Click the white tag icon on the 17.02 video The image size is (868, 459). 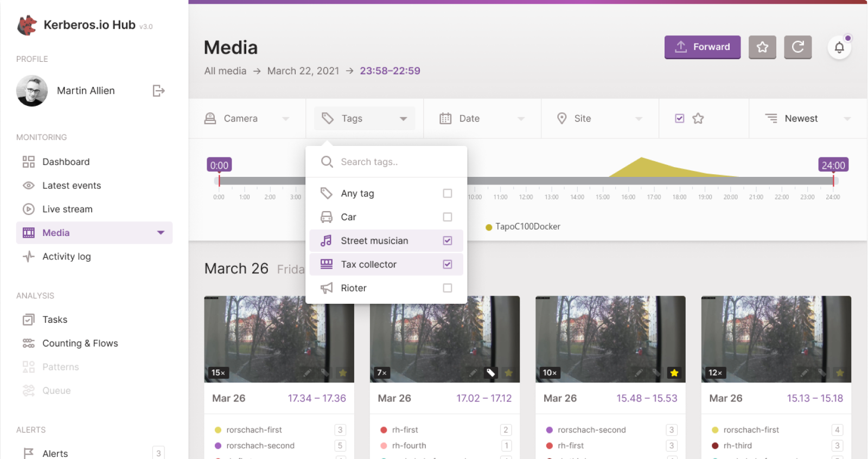490,373
